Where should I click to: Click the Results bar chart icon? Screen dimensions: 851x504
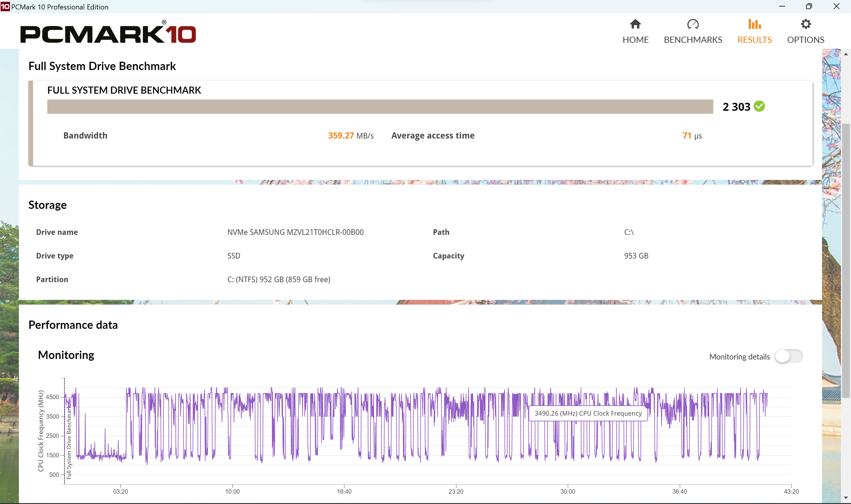[754, 24]
